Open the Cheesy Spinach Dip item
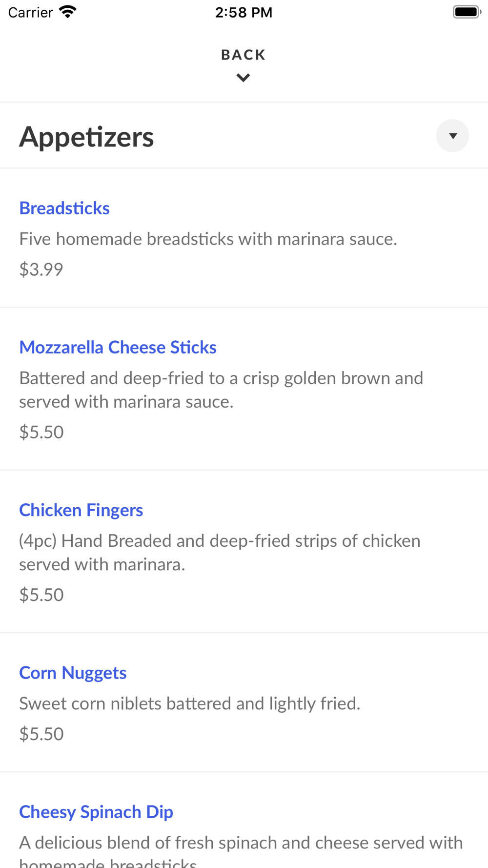488x868 pixels. point(96,812)
